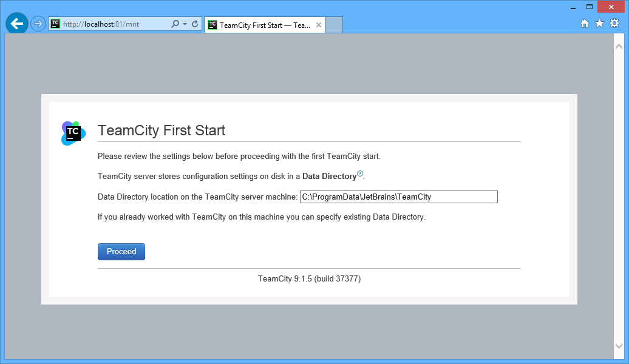
Task: Select the TeamCity First Start tab
Action: coord(264,25)
